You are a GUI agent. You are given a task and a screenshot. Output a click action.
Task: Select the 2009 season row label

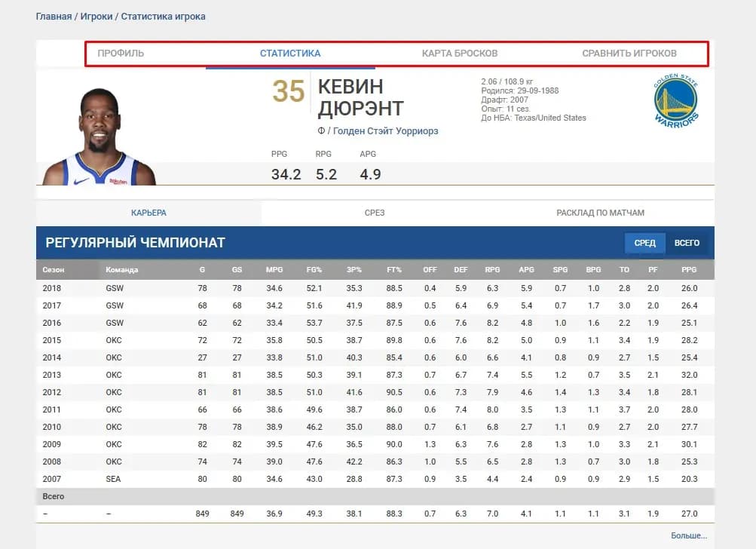tap(51, 444)
